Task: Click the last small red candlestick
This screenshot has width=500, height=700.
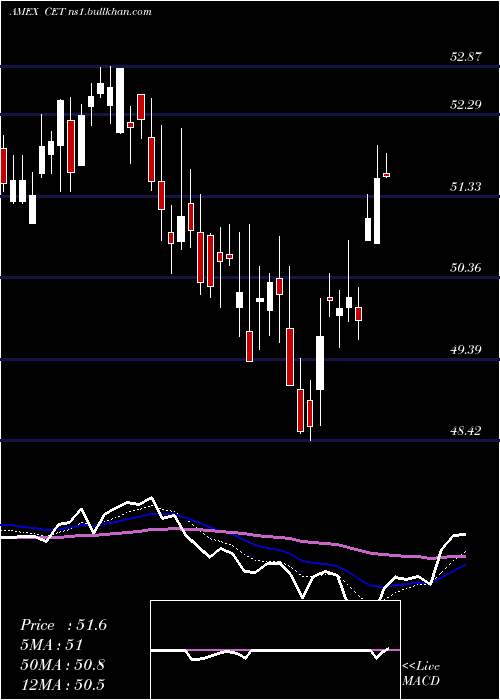Action: coord(387,175)
